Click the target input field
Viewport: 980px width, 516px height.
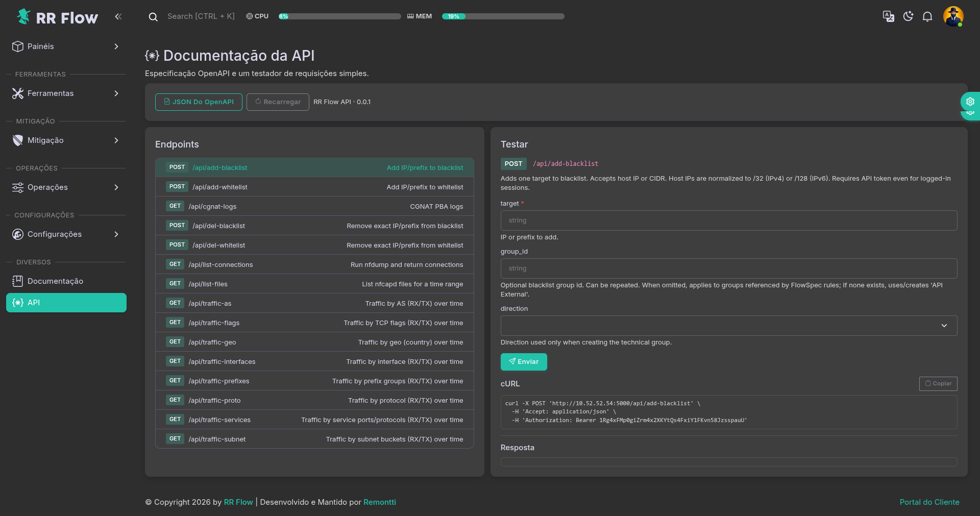[728, 220]
